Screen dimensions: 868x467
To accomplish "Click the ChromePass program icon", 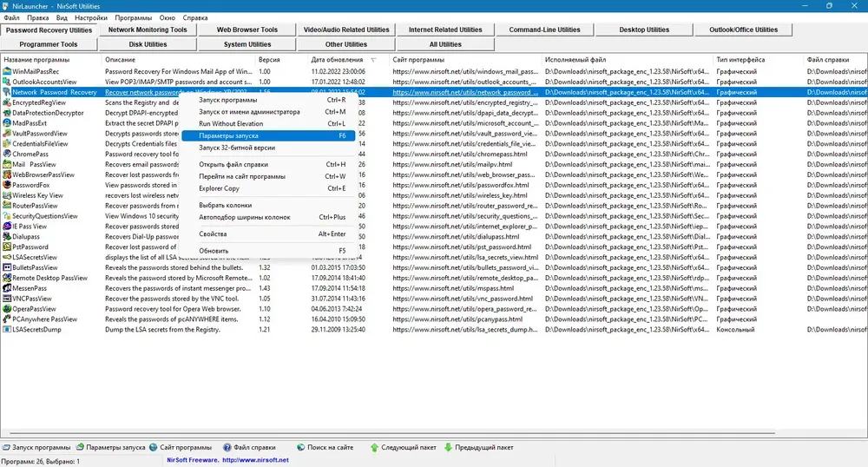I will [x=7, y=154].
